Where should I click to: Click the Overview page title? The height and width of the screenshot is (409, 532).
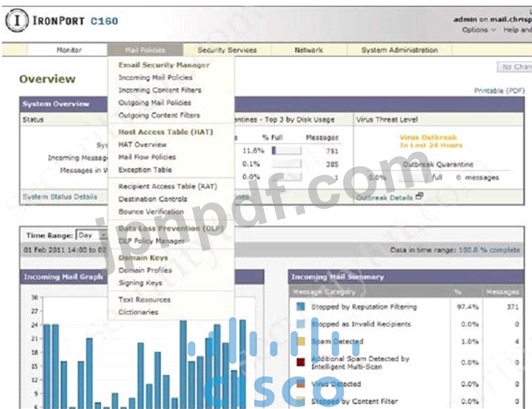[x=47, y=79]
